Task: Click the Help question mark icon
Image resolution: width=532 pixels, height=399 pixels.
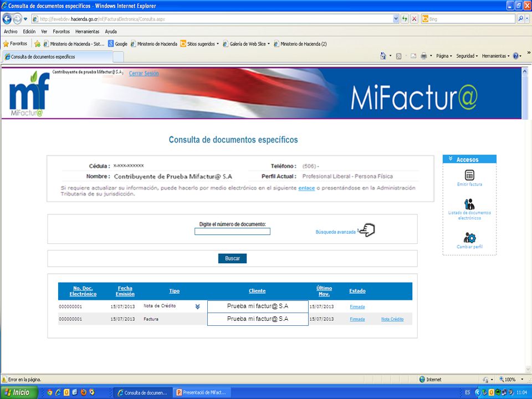Action: (x=515, y=56)
